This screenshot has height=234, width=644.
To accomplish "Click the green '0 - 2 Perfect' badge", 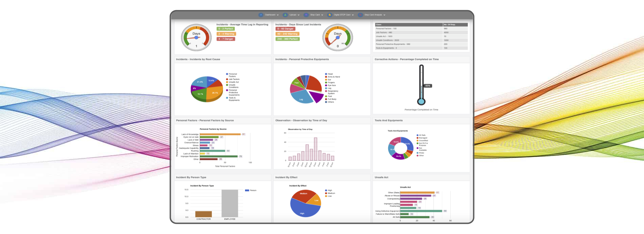I will click(x=225, y=29).
